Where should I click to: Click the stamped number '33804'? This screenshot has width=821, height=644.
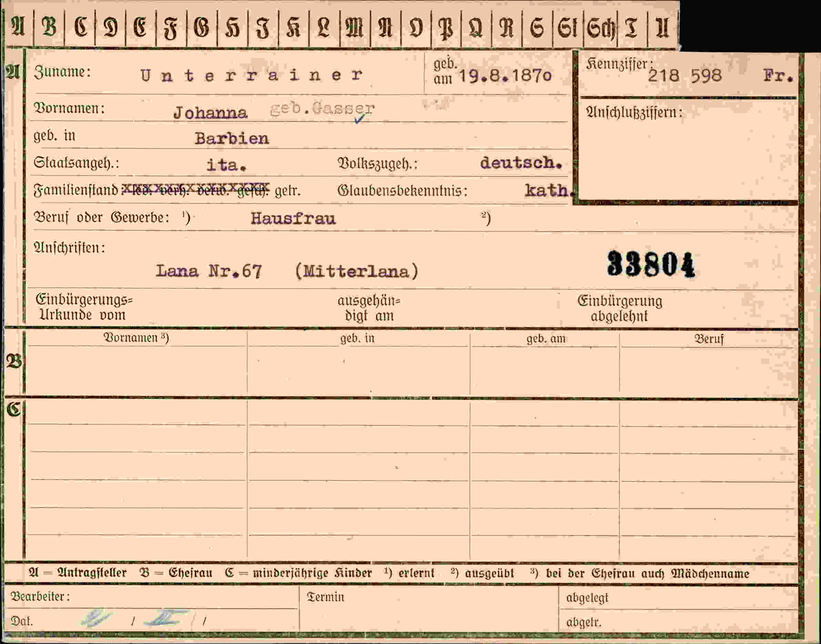point(651,264)
